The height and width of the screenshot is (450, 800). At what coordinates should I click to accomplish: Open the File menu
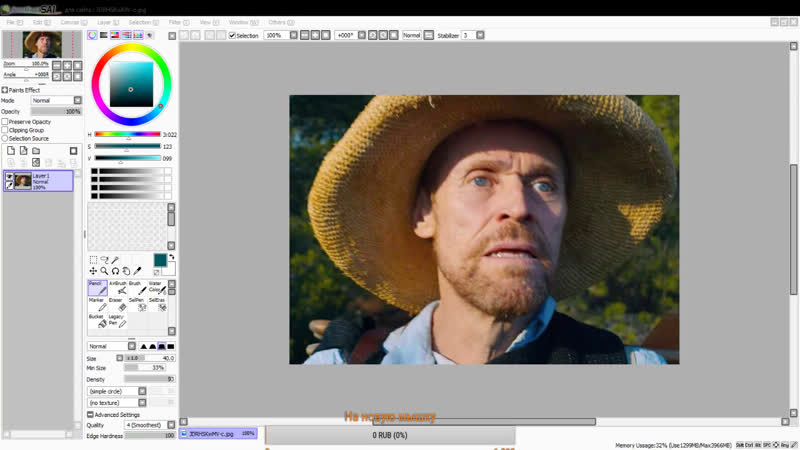pyautogui.click(x=14, y=22)
